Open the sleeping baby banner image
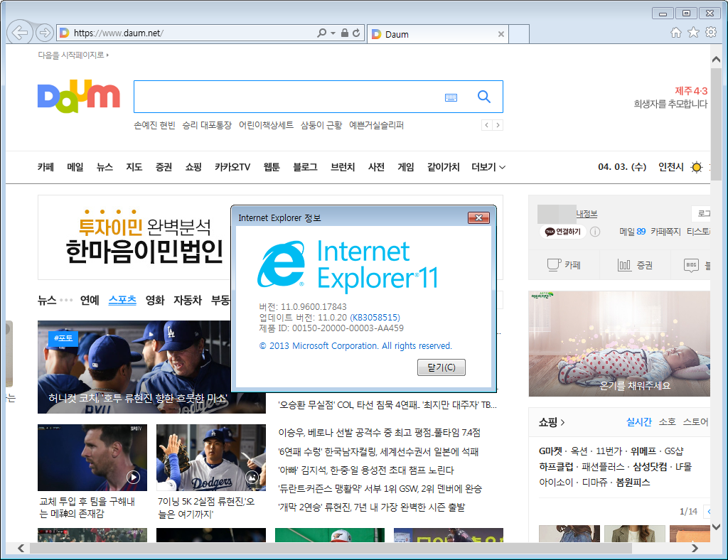728x560 pixels. point(619,344)
